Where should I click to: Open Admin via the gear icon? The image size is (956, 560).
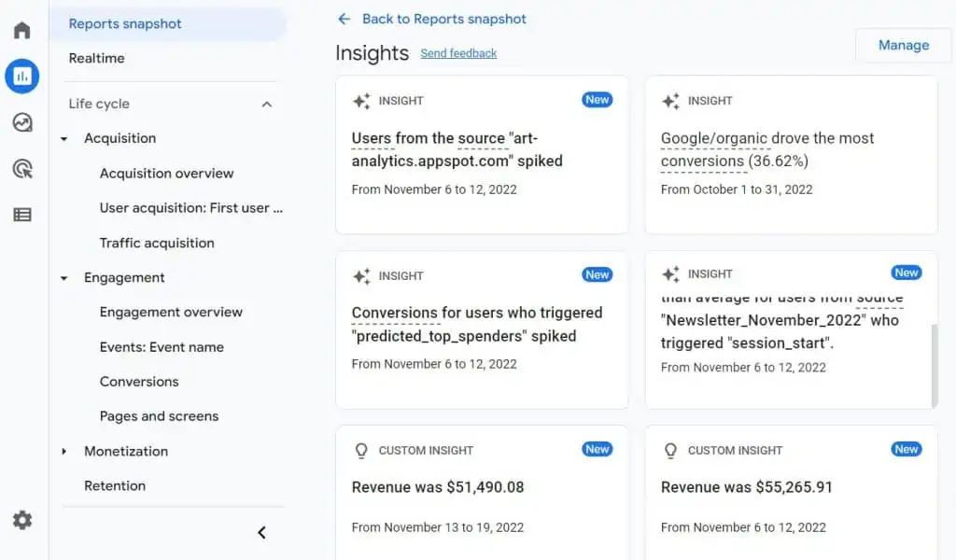pos(21,520)
